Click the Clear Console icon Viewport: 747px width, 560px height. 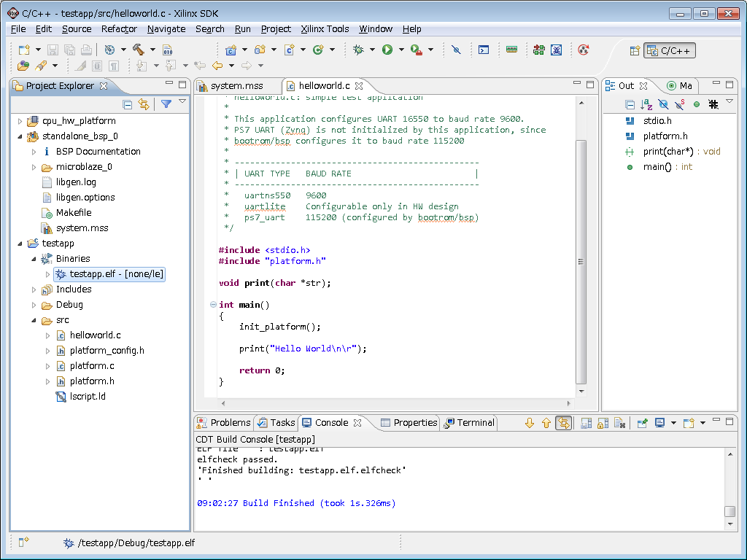click(619, 423)
